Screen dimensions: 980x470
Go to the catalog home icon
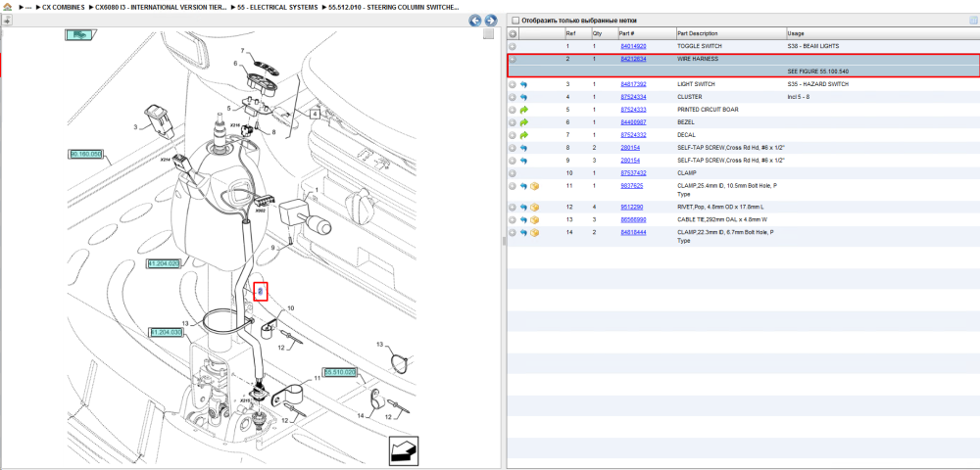(x=8, y=8)
